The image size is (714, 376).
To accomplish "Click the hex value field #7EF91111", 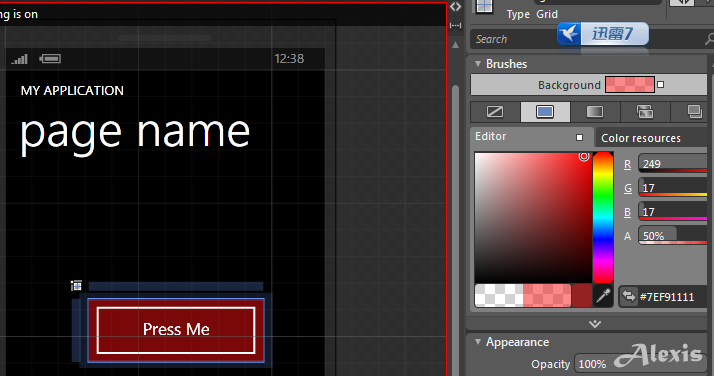I will click(x=673, y=297).
